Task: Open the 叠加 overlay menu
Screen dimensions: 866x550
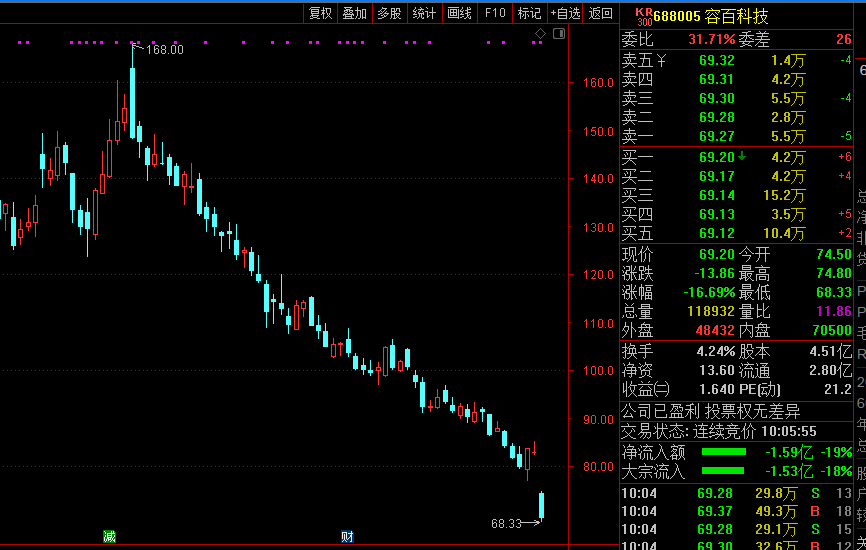Action: (x=355, y=13)
